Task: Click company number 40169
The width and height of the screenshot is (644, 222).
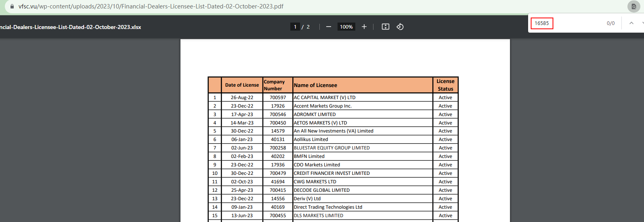Action: pos(278,207)
